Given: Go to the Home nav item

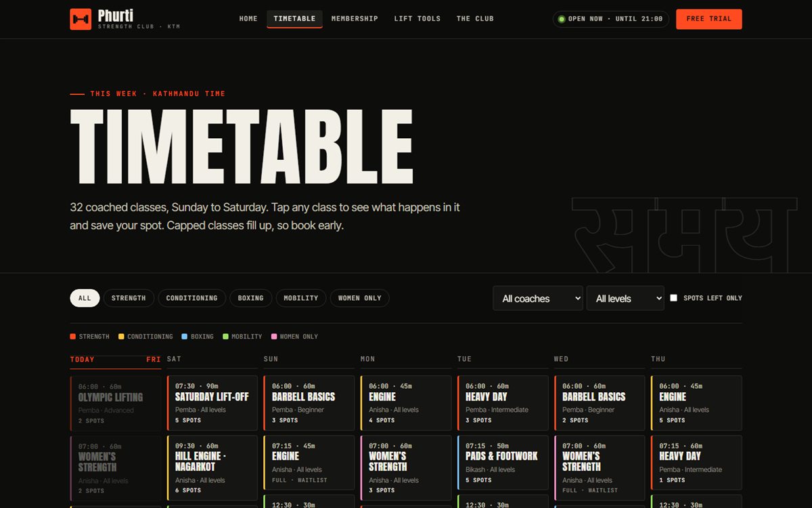Looking at the screenshot, I should (x=248, y=19).
